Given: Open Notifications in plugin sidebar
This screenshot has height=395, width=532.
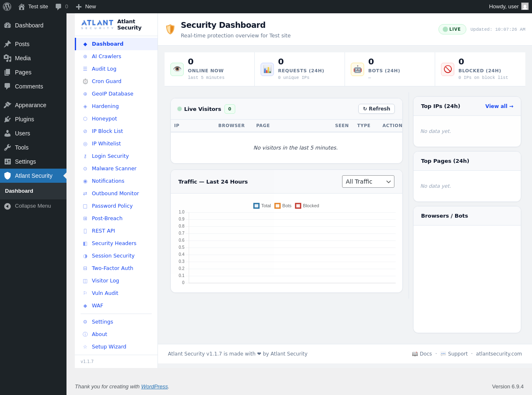Looking at the screenshot, I should [116, 181].
